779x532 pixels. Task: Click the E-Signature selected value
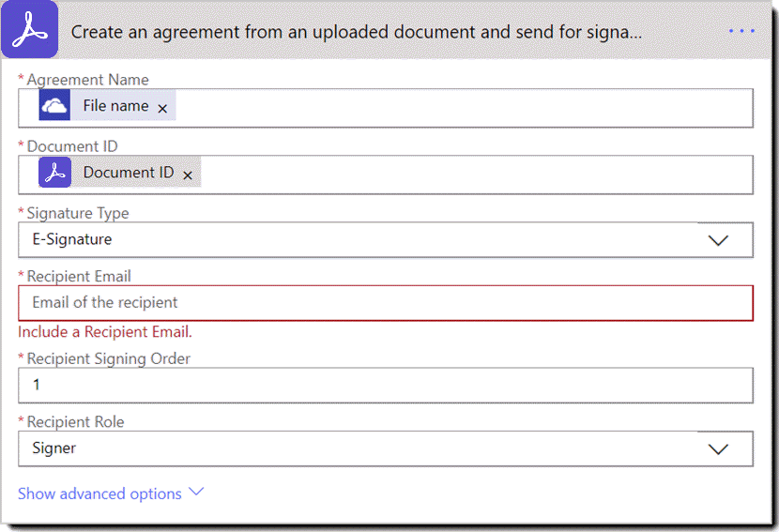pyautogui.click(x=72, y=239)
